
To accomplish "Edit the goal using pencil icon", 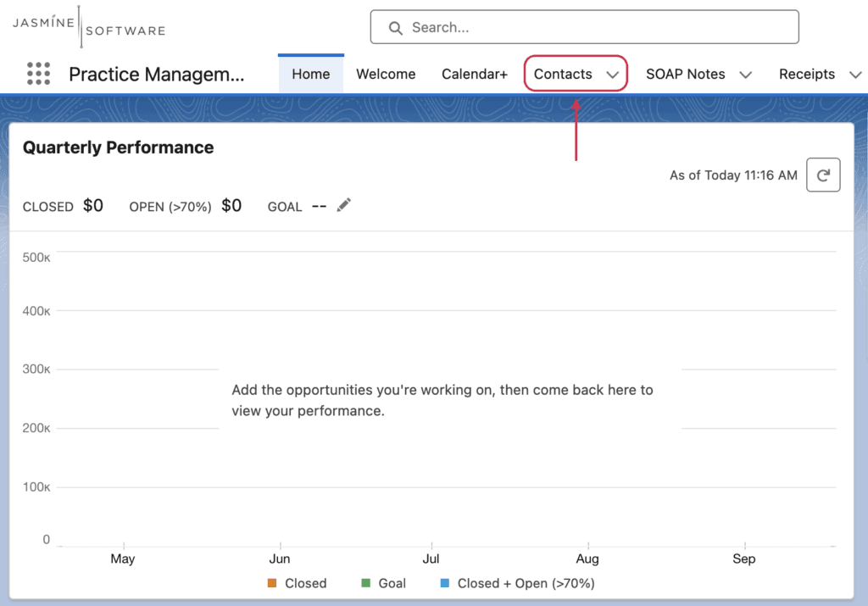I will point(344,205).
